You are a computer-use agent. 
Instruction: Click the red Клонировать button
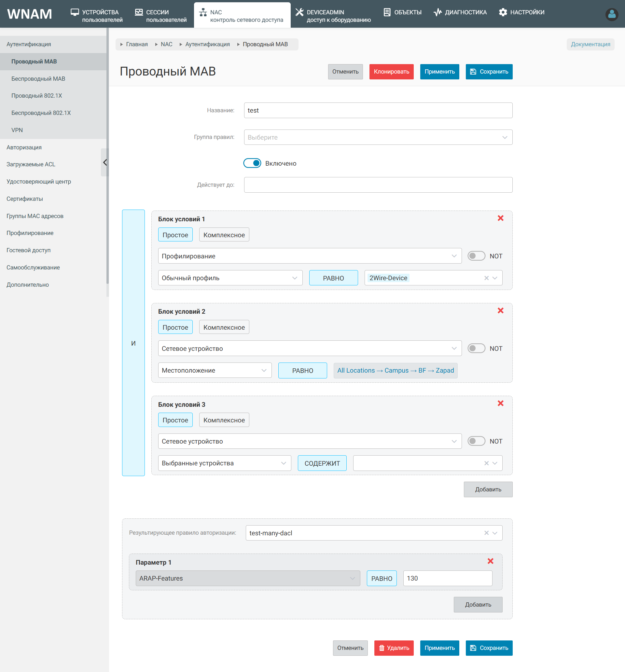tap(391, 72)
